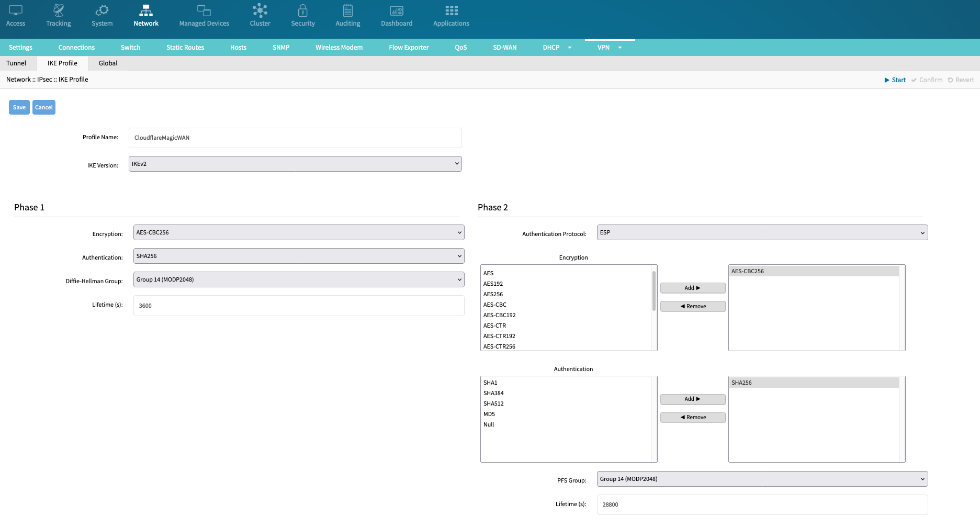Select AES in available encryption list

click(566, 273)
